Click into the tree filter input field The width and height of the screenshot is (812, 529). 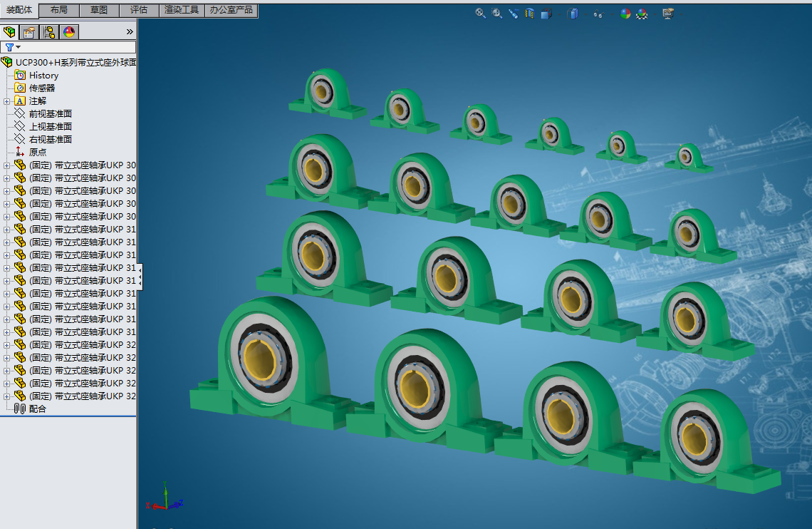coord(78,47)
